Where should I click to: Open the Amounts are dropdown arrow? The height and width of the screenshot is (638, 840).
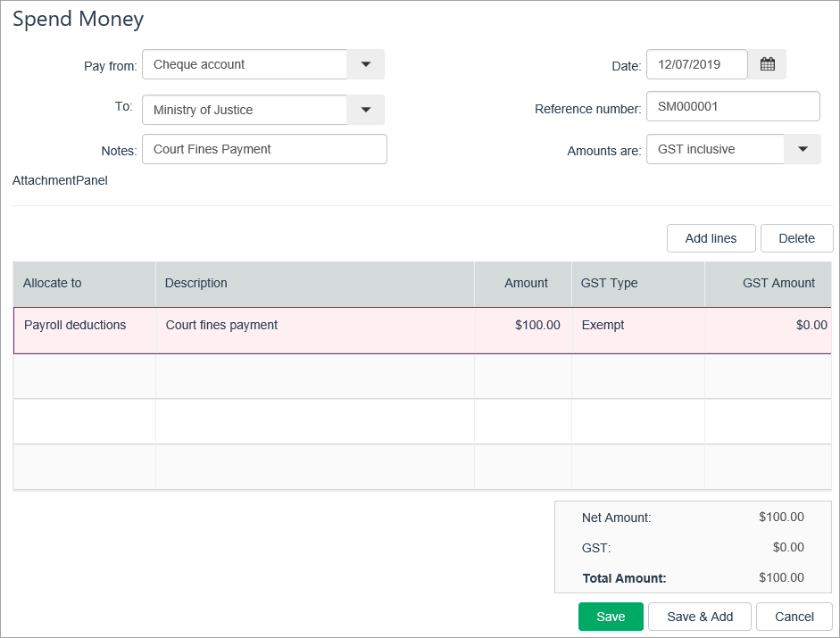(x=802, y=149)
